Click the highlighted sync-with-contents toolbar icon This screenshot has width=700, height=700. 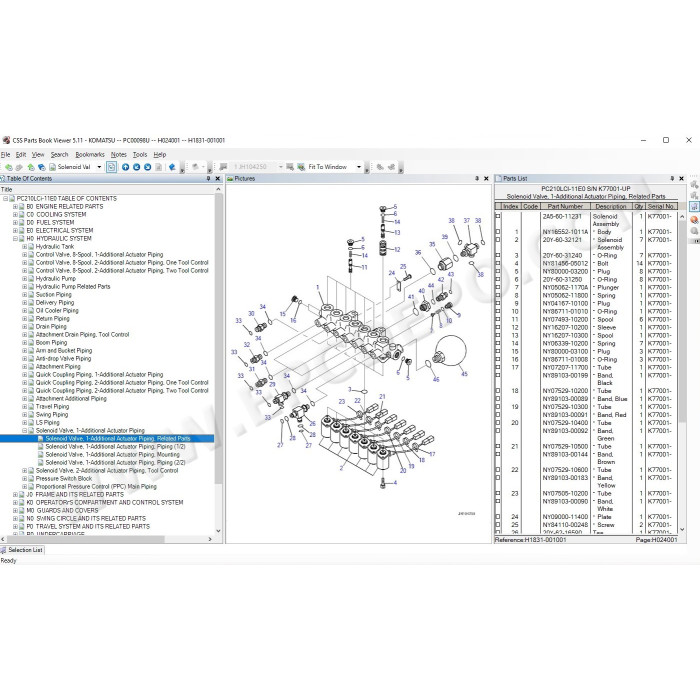pos(111,167)
